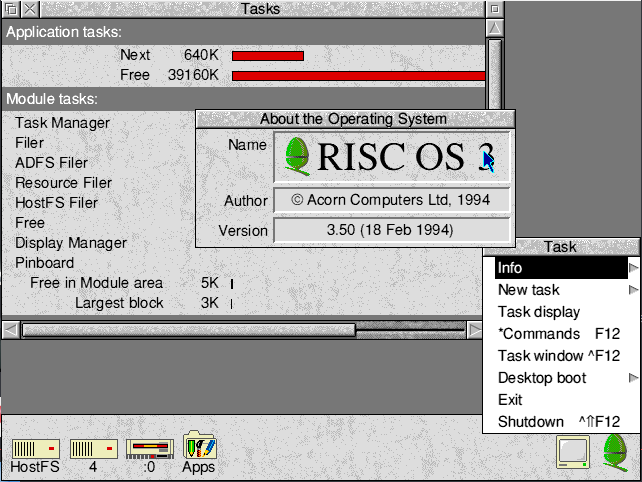This screenshot has width=642, height=482.
Task: Select the HostFS Filer module task
Action: [x=57, y=203]
